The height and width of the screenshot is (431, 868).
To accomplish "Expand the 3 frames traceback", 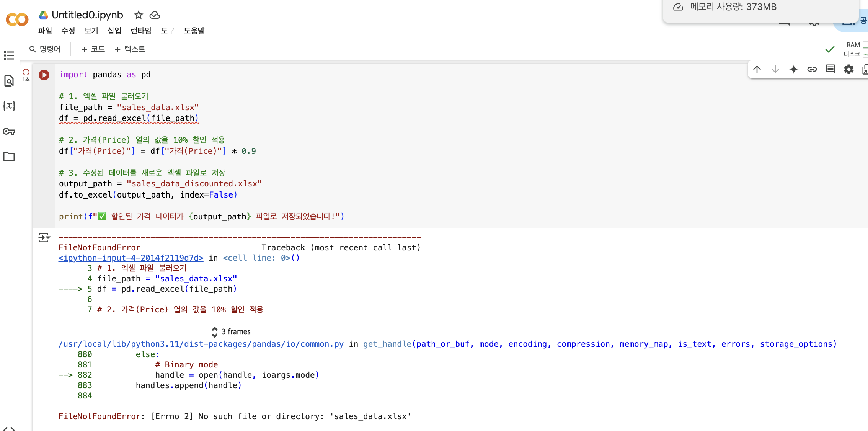I will coord(231,331).
